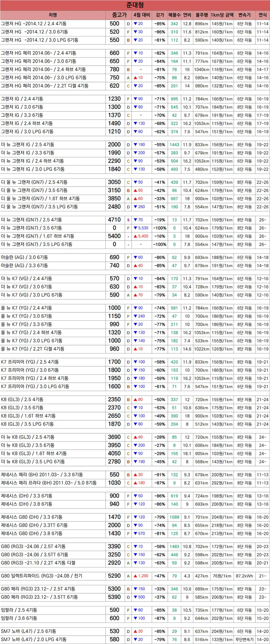The width and height of the screenshot is (270, 644).
Task: Select "올 뉴 K7 (YG) / 2.2T 디젤 4기통"
Action: coord(53,349)
